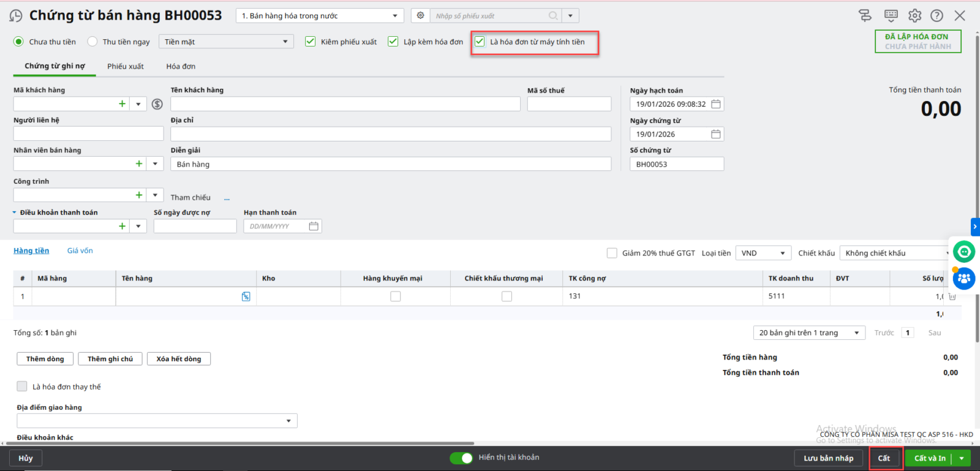
Task: Toggle the Hiển thị tài khoản switch
Action: click(461, 458)
